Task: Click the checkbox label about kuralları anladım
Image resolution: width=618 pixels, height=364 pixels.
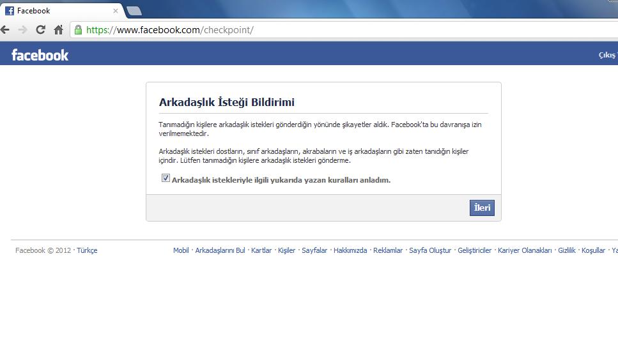Action: (x=281, y=180)
